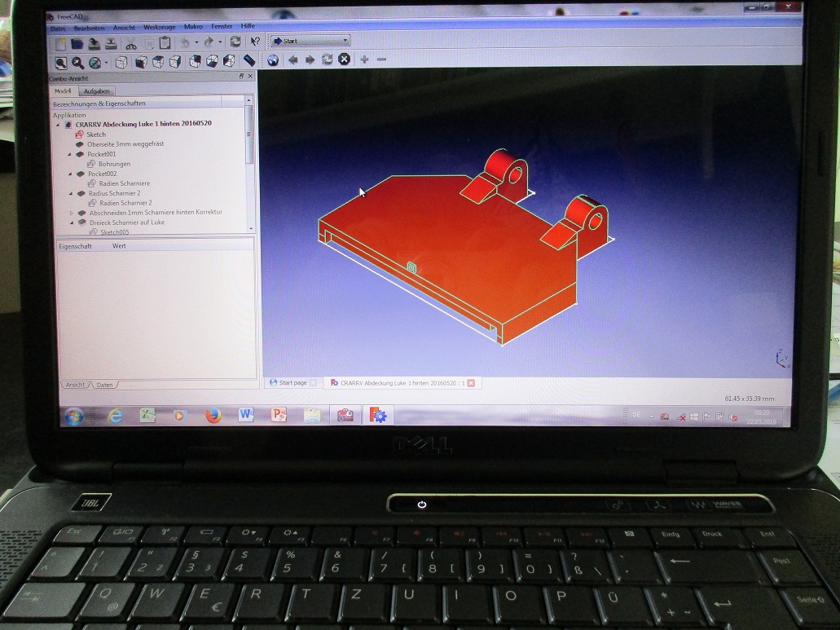The width and height of the screenshot is (840, 630).
Task: Click the browser stop loading X icon
Action: point(345,59)
